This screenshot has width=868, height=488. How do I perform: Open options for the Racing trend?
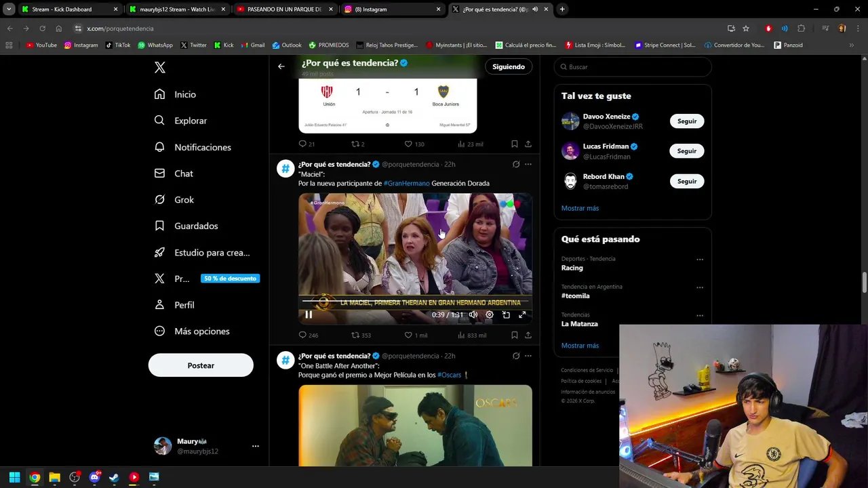click(x=700, y=260)
